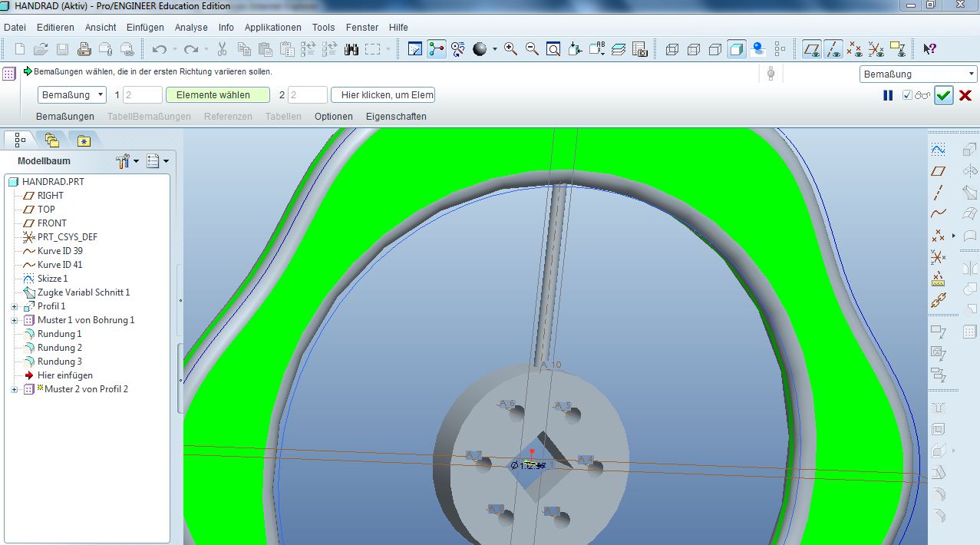Cancel pattern with red X

click(965, 95)
